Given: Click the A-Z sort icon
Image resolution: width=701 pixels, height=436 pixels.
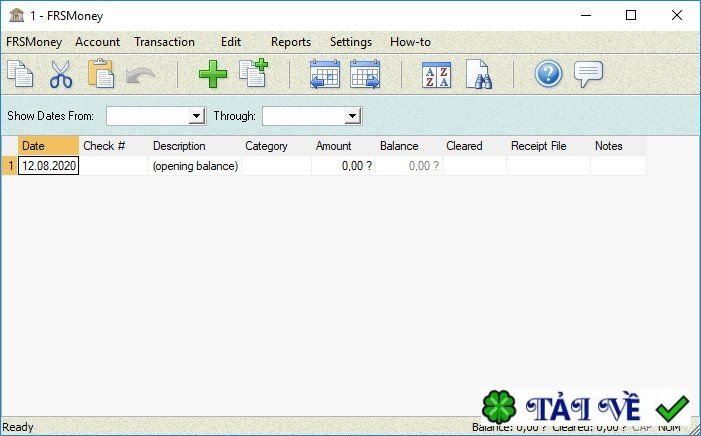Looking at the screenshot, I should pos(436,75).
